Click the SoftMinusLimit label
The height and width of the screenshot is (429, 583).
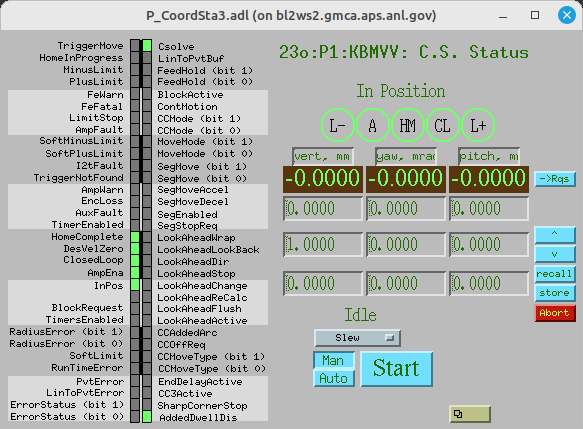[81, 141]
